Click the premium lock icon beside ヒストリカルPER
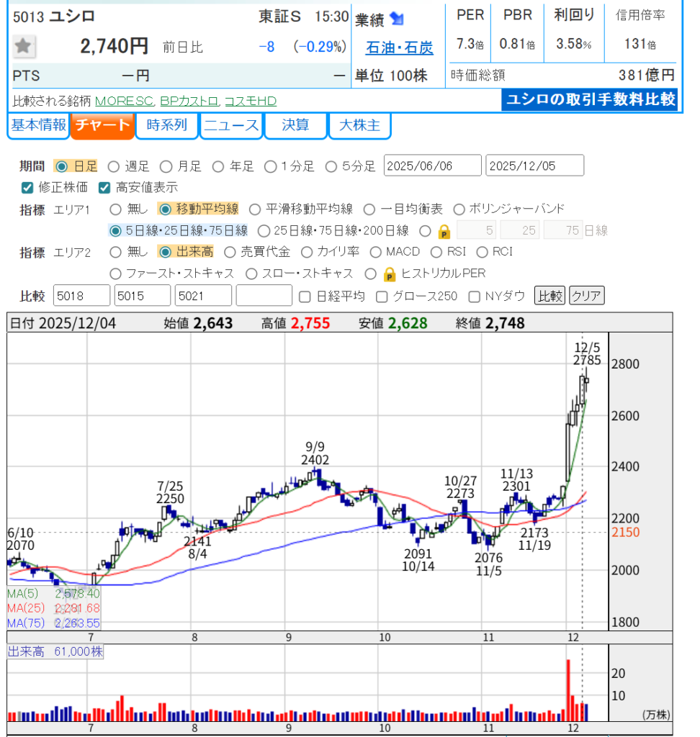This screenshot has height=737, width=700. tap(390, 274)
